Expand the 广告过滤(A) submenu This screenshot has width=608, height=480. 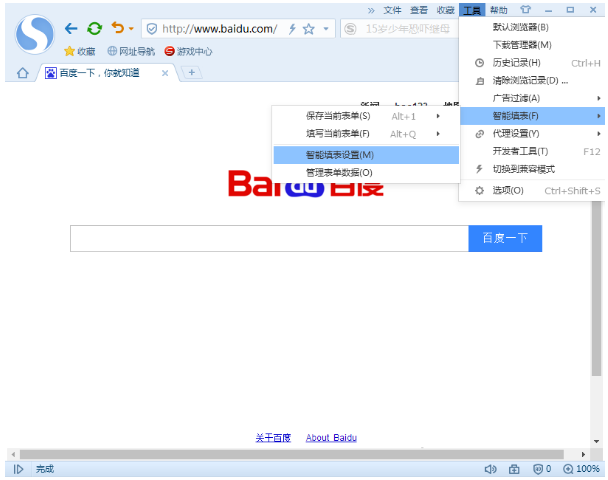[x=532, y=98]
